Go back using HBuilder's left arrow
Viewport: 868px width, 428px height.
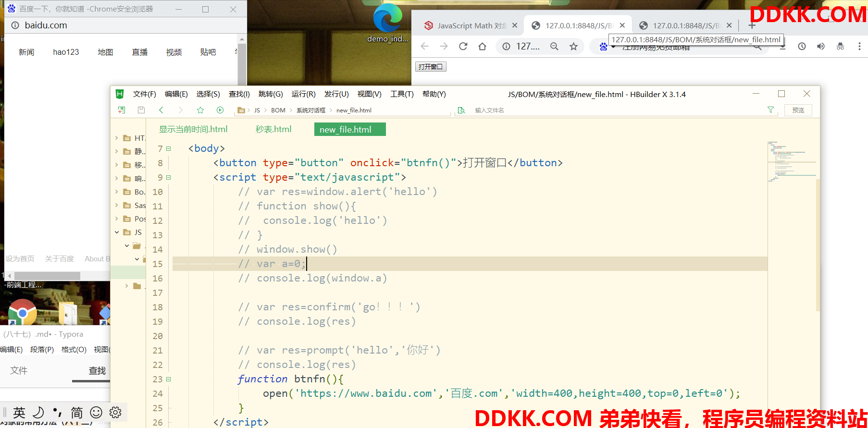(x=161, y=110)
